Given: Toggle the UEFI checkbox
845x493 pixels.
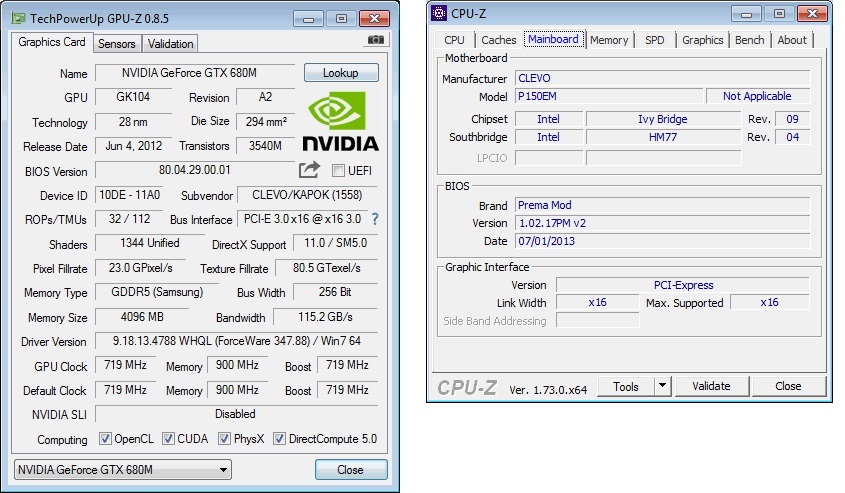Looking at the screenshot, I should click(338, 171).
